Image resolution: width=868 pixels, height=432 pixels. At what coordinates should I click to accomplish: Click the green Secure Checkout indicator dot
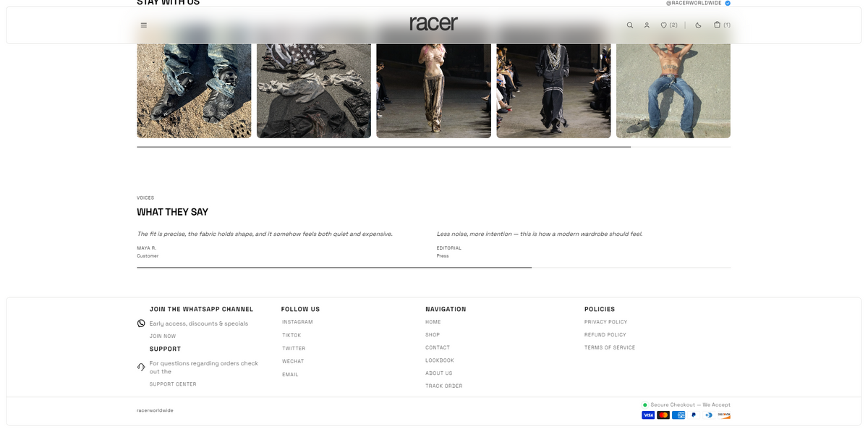645,405
